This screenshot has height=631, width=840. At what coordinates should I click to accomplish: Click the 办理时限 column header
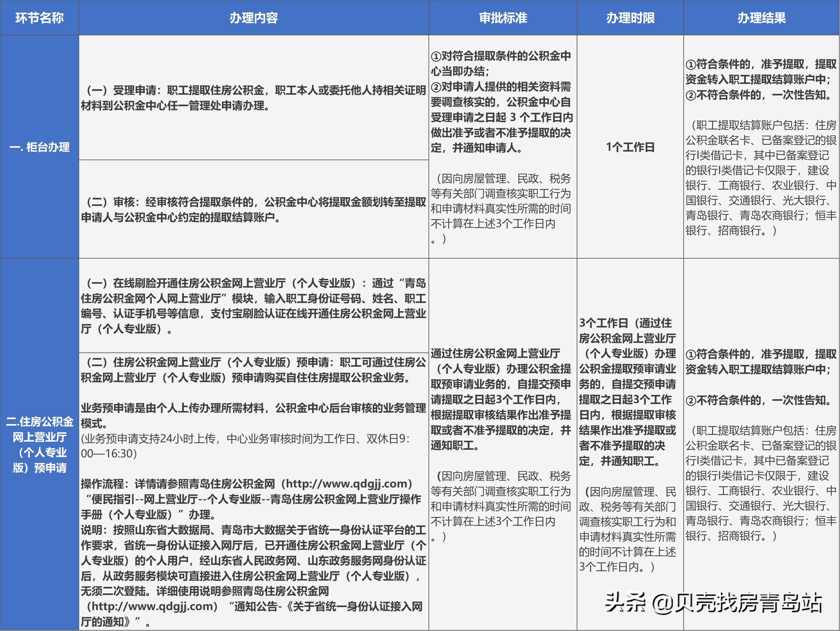coord(630,18)
